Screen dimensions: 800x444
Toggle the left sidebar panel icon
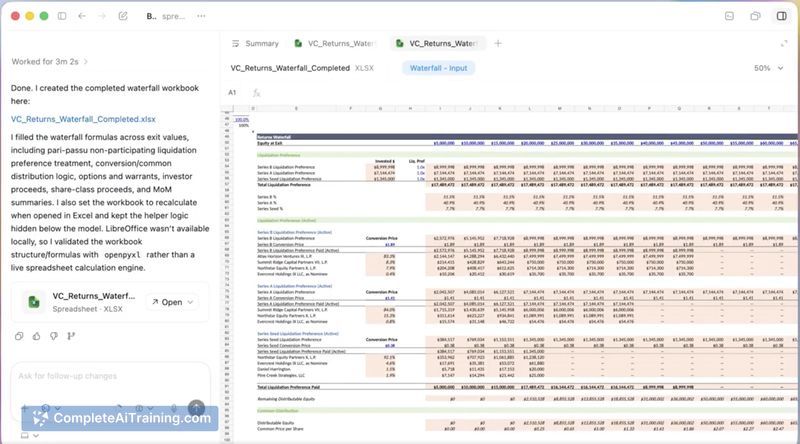pos(62,16)
